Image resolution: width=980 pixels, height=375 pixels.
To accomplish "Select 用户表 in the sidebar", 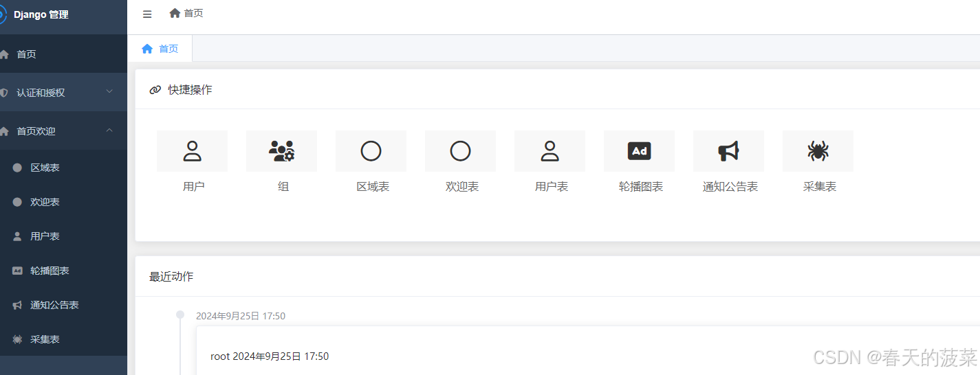I will (63, 236).
